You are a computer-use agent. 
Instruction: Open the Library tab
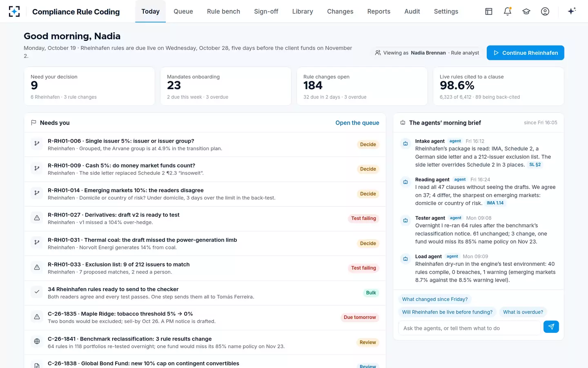click(303, 11)
